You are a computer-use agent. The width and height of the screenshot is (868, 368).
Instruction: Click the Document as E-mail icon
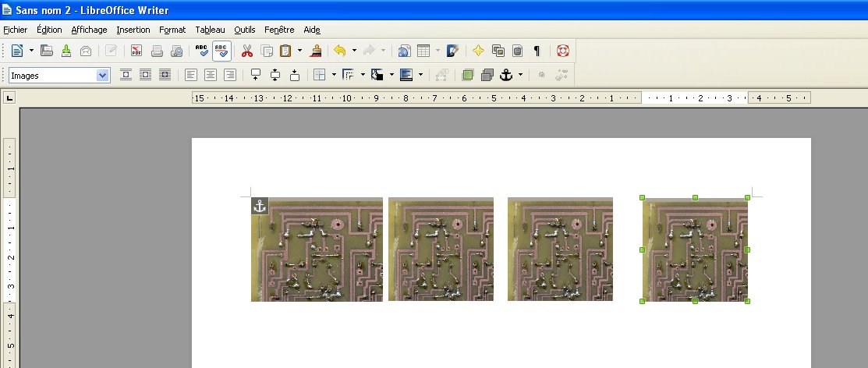(x=86, y=51)
